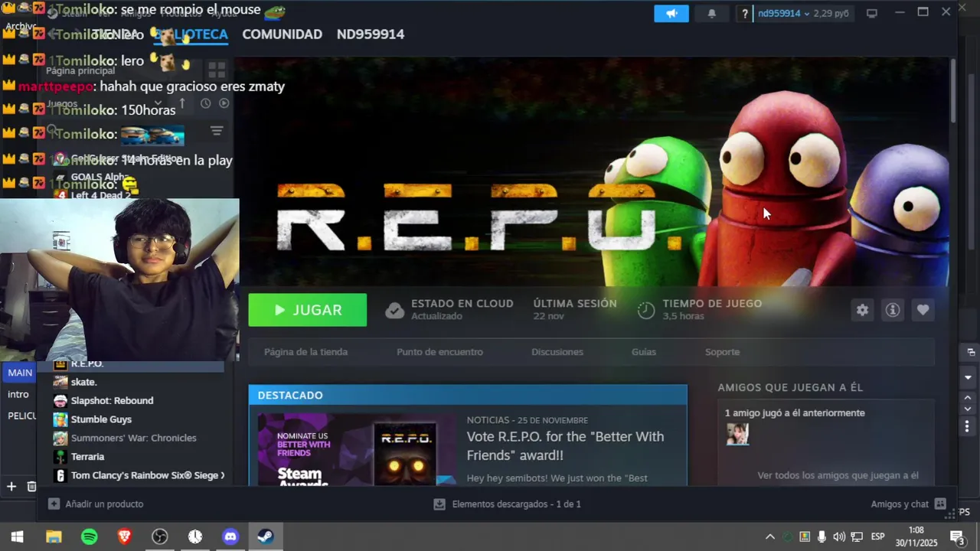Open the library filter options icon

[217, 132]
